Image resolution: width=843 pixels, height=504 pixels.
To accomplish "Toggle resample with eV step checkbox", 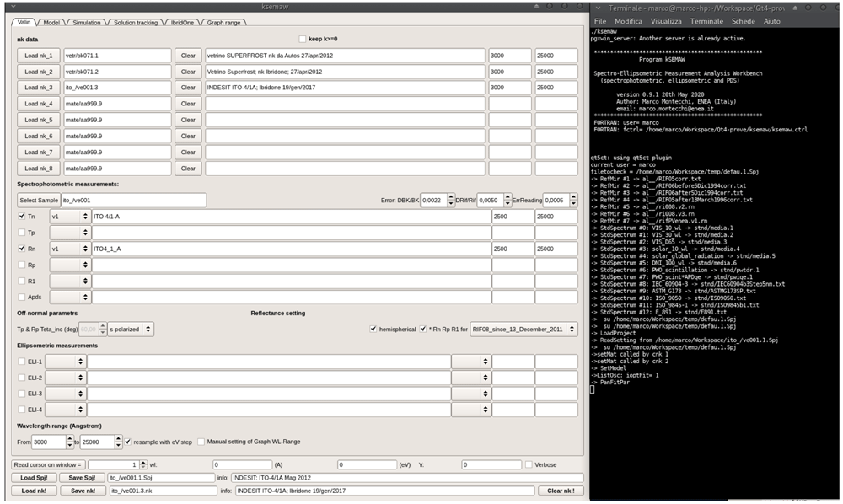I will click(x=128, y=442).
